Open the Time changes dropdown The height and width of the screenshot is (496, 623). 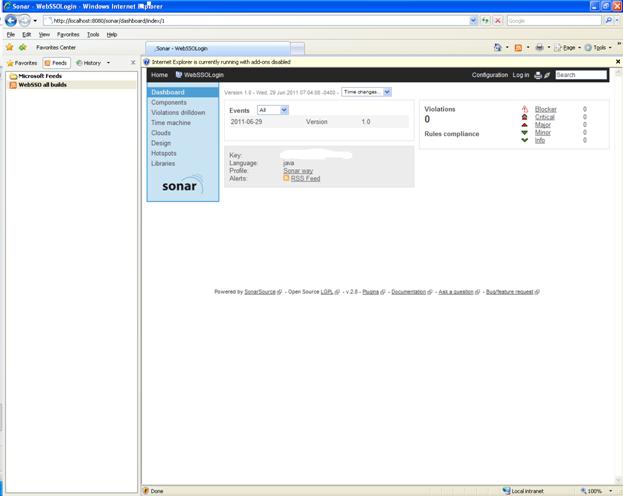[366, 92]
